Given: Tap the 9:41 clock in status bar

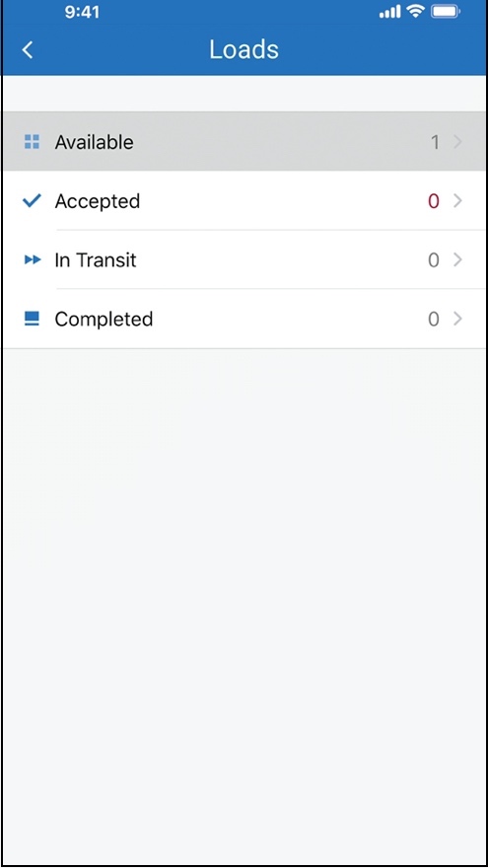Looking at the screenshot, I should 82,12.
